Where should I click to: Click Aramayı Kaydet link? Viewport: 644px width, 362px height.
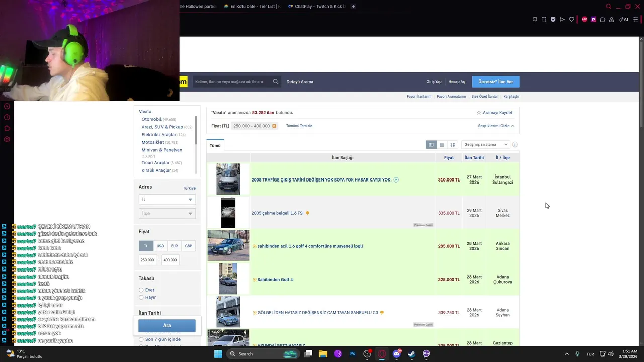click(495, 113)
